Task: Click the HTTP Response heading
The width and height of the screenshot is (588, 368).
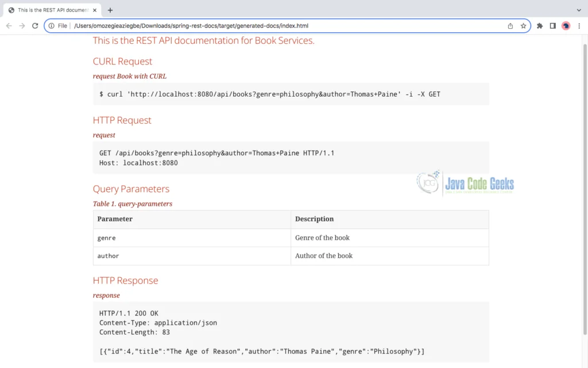Action: (x=125, y=281)
